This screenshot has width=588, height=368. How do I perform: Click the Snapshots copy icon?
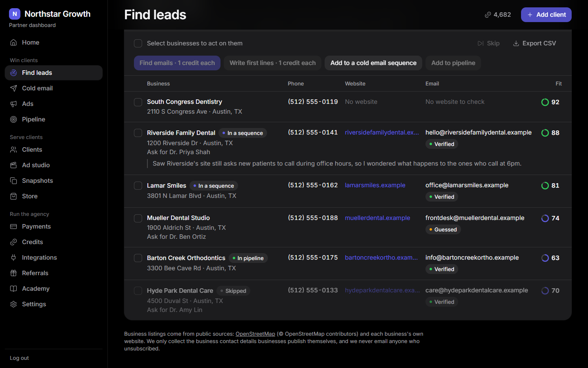[x=13, y=181]
